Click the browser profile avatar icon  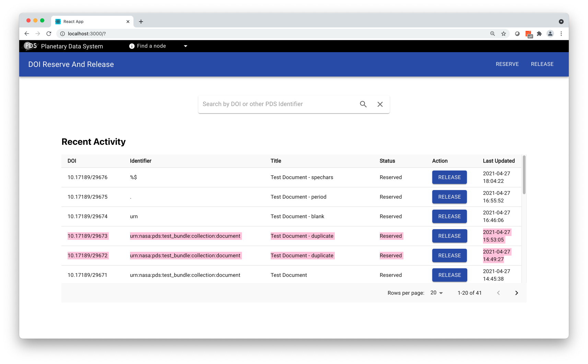point(550,34)
